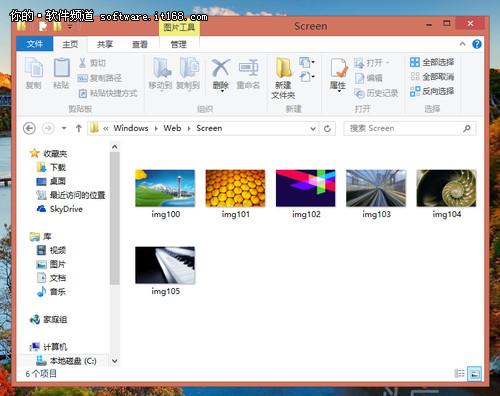Click the Rename (重命名) icon
This screenshot has height=396, width=500.
[x=248, y=74]
